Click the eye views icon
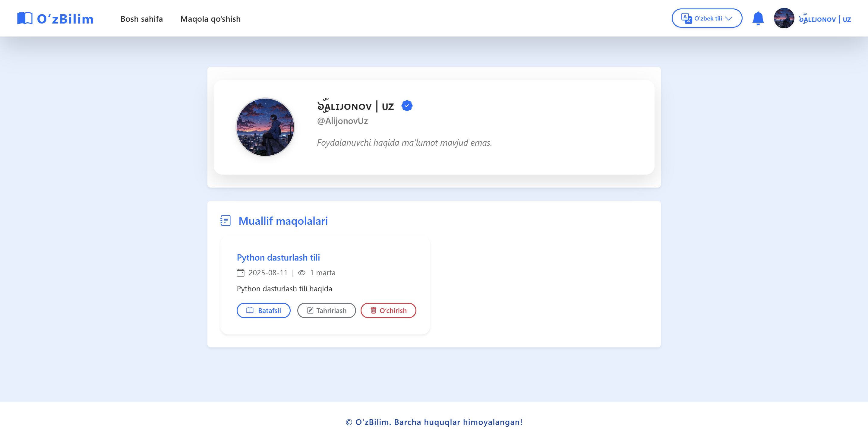The height and width of the screenshot is (440, 868). [x=301, y=273]
